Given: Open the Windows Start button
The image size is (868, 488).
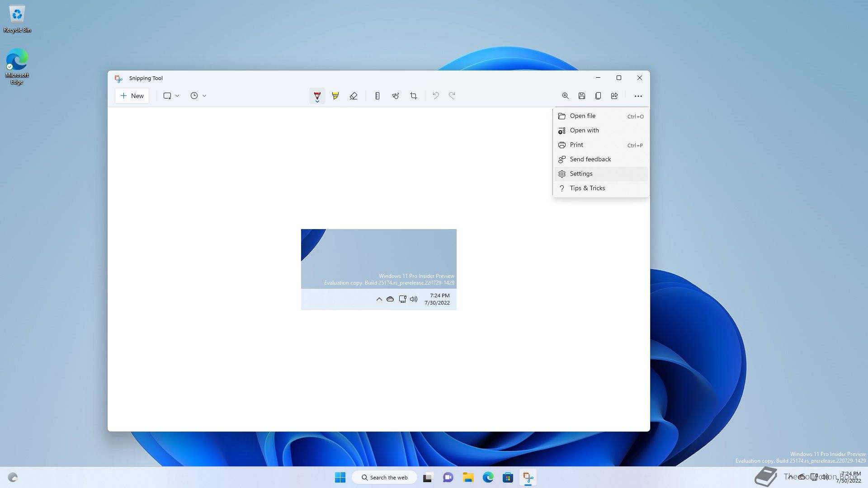Looking at the screenshot, I should point(340,477).
